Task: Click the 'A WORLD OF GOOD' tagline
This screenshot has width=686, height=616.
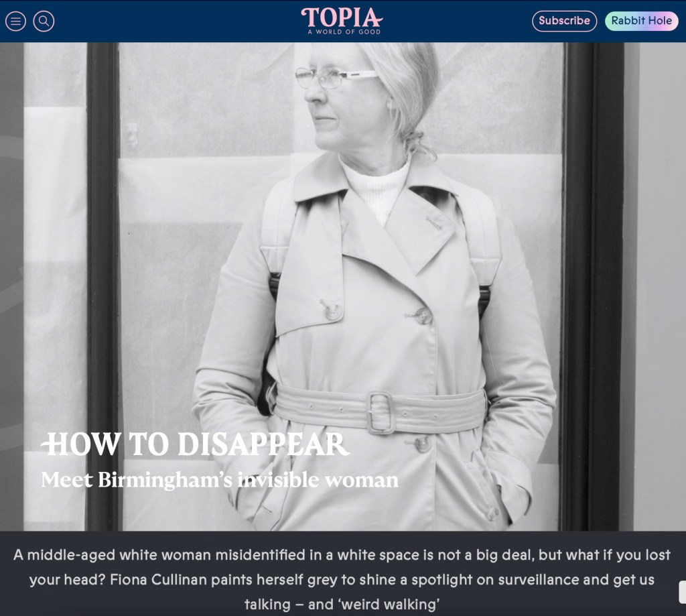Action: click(344, 32)
